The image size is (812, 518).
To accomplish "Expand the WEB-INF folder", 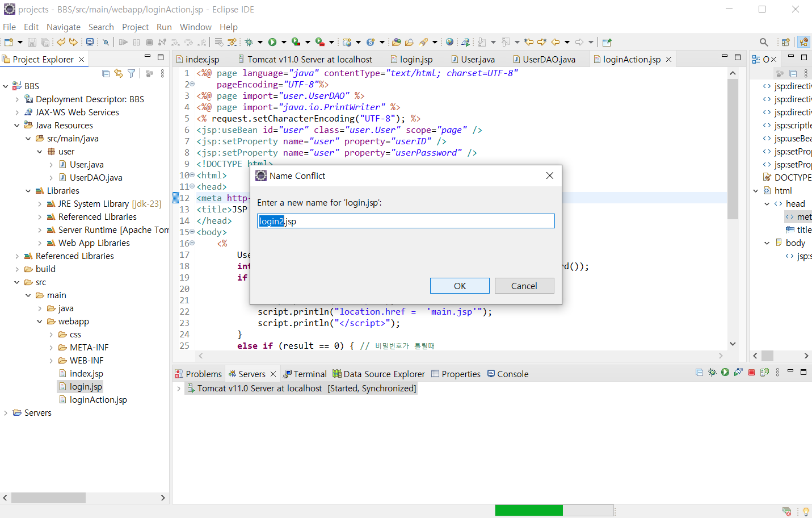I will point(51,361).
